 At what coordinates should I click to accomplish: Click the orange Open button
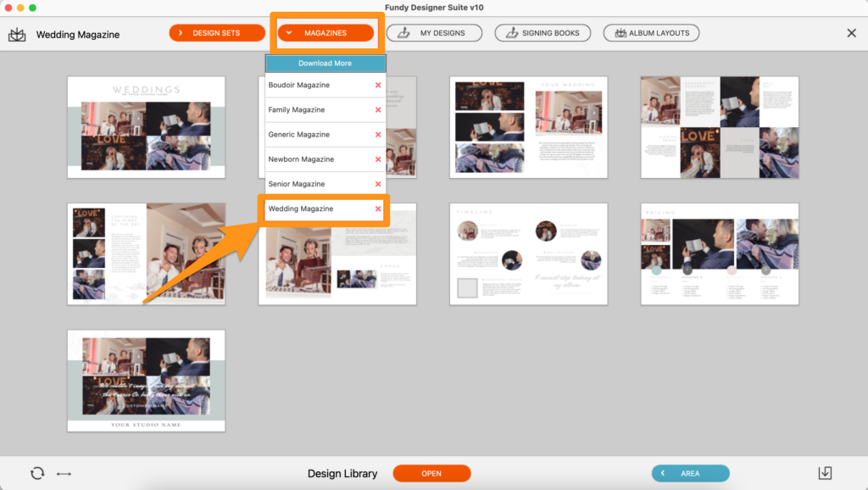pyautogui.click(x=431, y=473)
